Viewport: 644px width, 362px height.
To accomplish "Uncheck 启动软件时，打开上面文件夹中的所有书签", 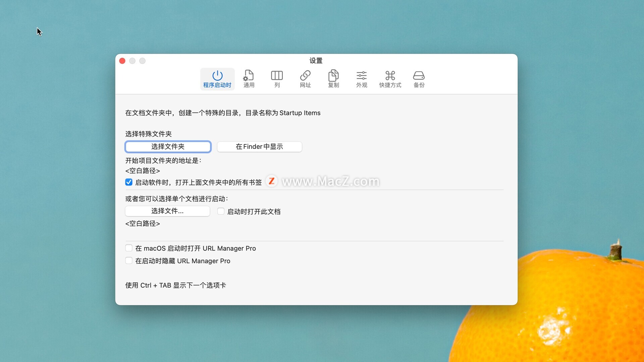I will (129, 182).
